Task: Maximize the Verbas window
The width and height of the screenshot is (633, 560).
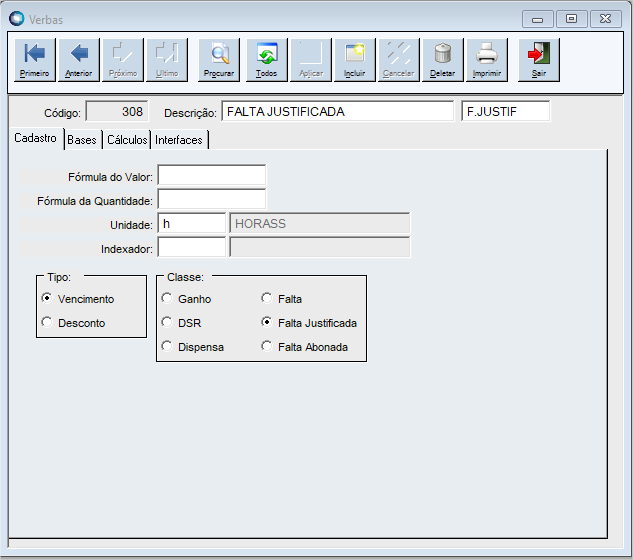Action: (x=571, y=19)
